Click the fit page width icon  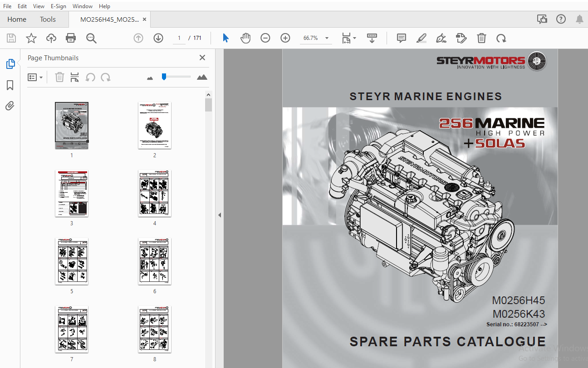[x=347, y=38]
